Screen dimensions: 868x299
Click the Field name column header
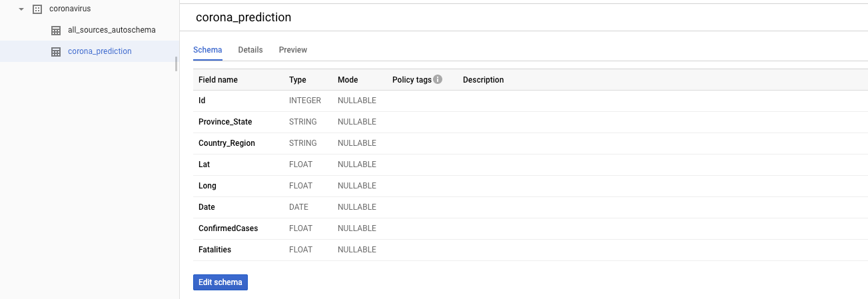pos(218,80)
